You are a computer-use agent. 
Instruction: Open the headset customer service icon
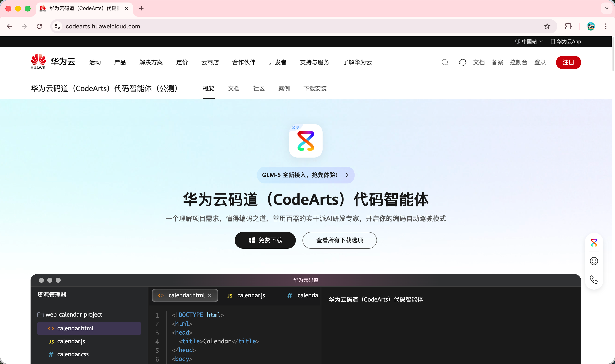pos(462,62)
